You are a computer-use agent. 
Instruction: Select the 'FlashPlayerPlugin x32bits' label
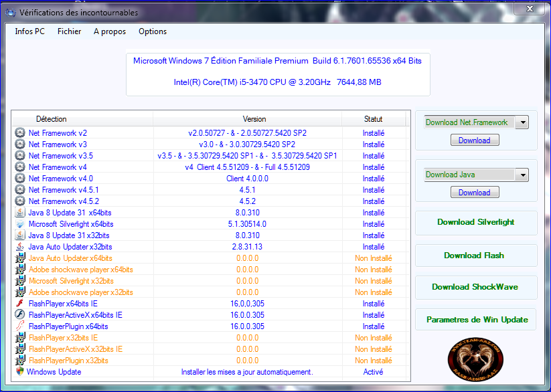(x=68, y=361)
